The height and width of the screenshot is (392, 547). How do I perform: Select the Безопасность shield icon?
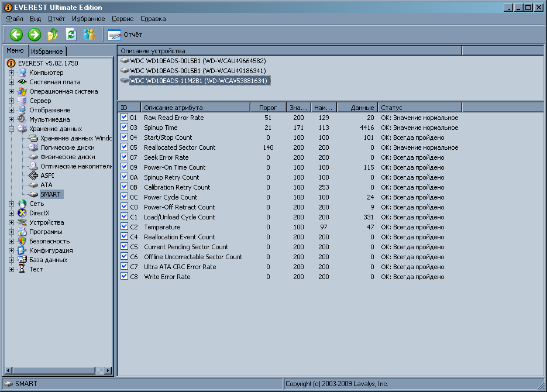[22, 241]
